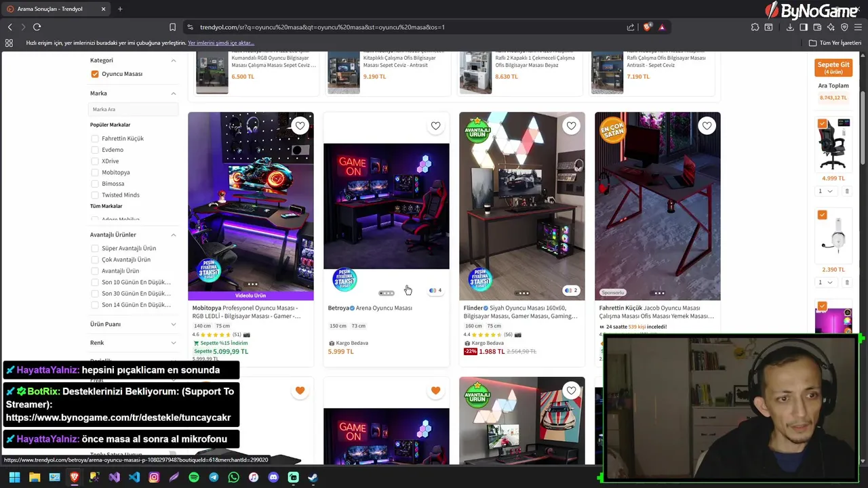Open the Fahrettin Küçük Jacob desk title
This screenshot has height=488, width=868.
(656, 312)
